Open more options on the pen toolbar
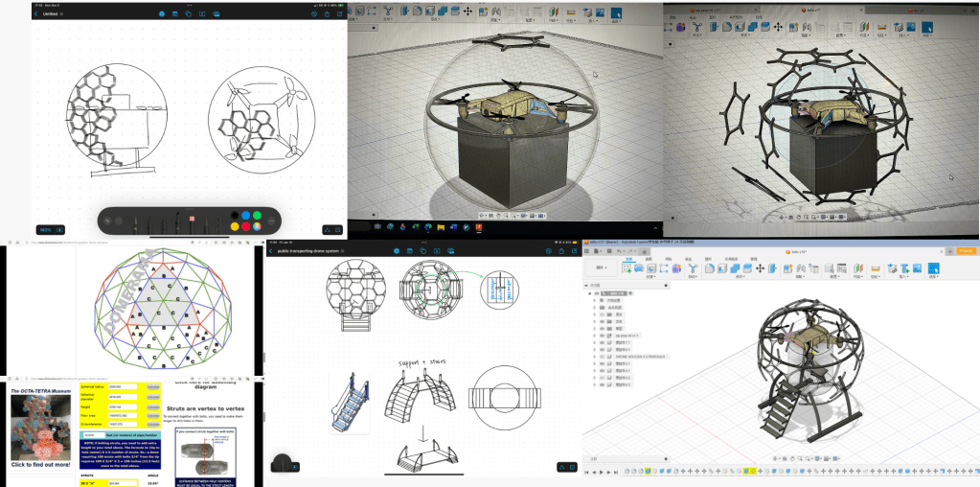Viewport: 980px width, 487px height. (x=272, y=220)
